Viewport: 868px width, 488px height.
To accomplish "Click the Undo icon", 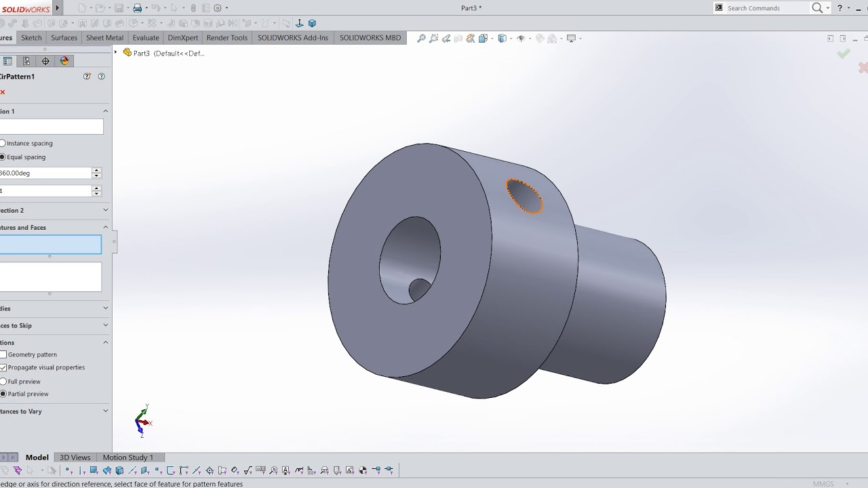I will pyautogui.click(x=155, y=8).
